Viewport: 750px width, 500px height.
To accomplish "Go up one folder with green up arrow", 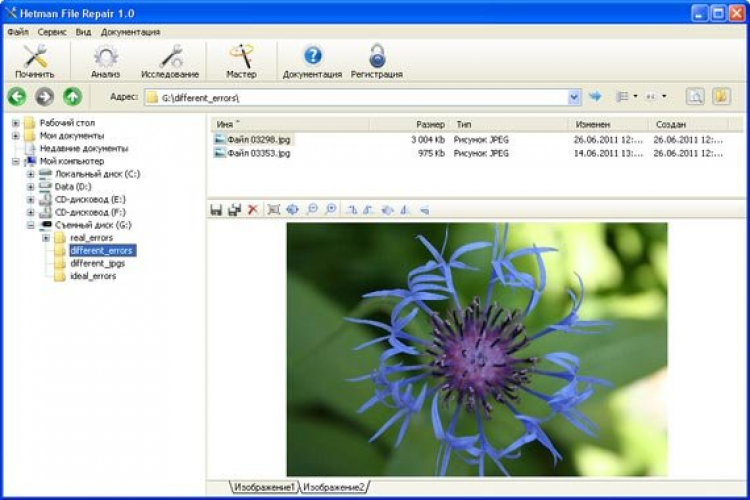I will (72, 97).
